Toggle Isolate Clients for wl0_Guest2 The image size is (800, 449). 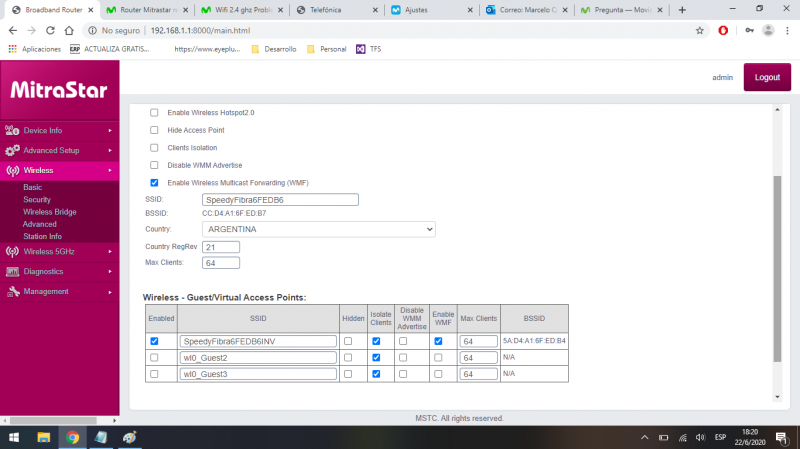point(376,358)
